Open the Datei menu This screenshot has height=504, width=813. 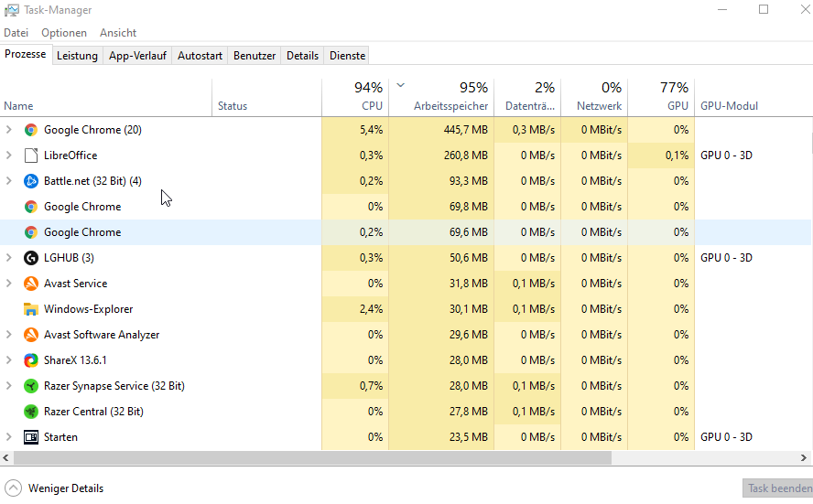[16, 33]
